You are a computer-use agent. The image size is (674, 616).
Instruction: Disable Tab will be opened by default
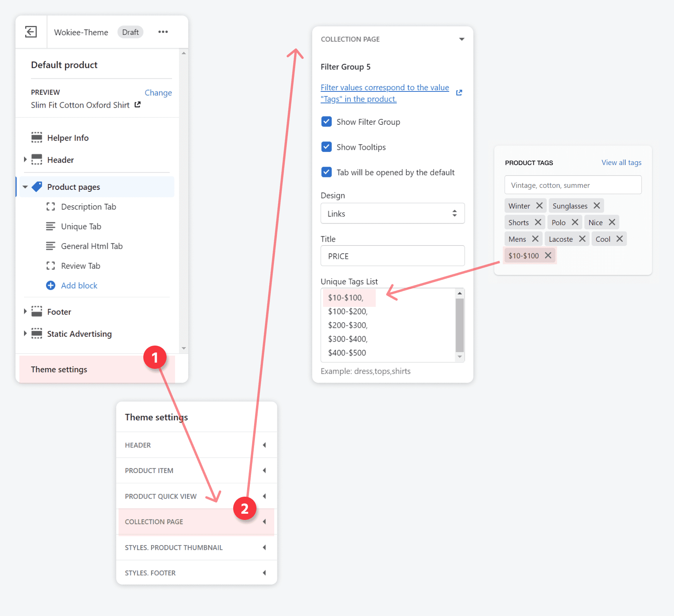coord(327,172)
